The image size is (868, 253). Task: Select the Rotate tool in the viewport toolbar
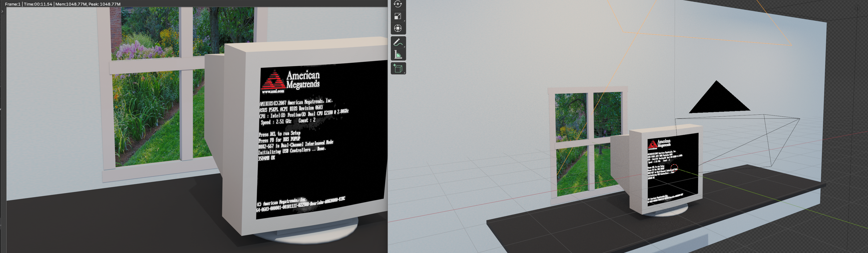398,4
